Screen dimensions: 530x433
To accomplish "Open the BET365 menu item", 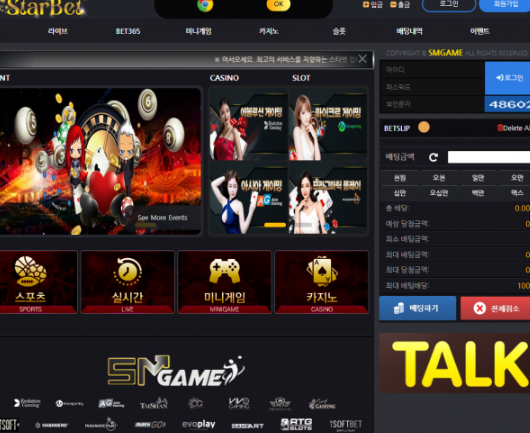I will (128, 31).
